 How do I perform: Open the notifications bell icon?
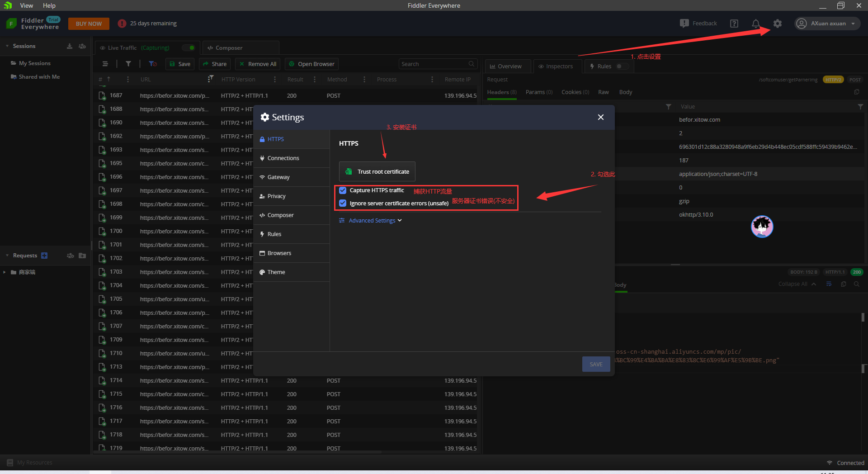click(755, 24)
